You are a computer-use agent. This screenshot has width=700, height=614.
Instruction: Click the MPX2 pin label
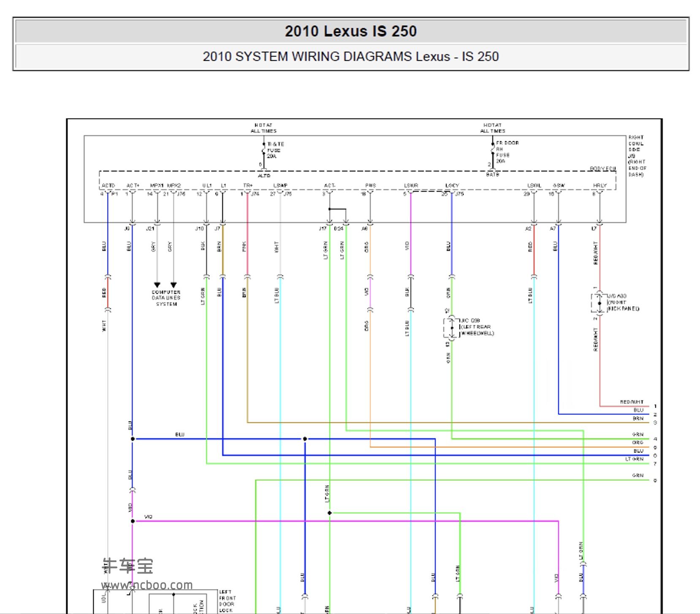tap(174, 185)
